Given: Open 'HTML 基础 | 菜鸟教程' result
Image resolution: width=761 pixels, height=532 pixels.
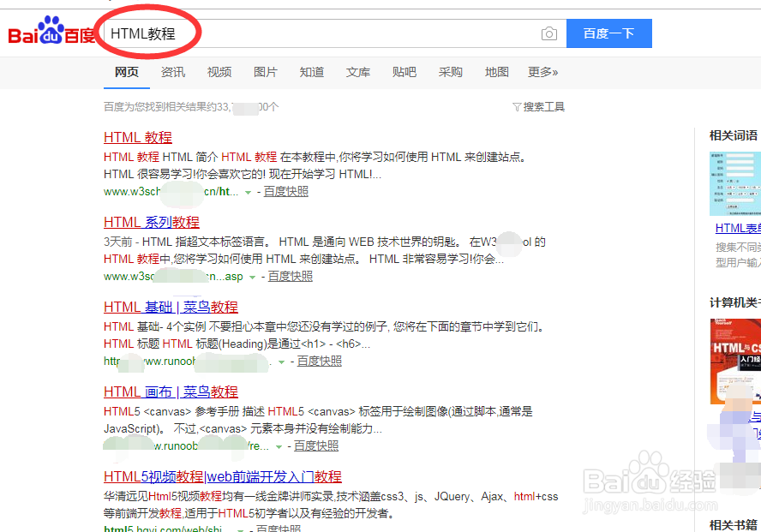Looking at the screenshot, I should [171, 307].
